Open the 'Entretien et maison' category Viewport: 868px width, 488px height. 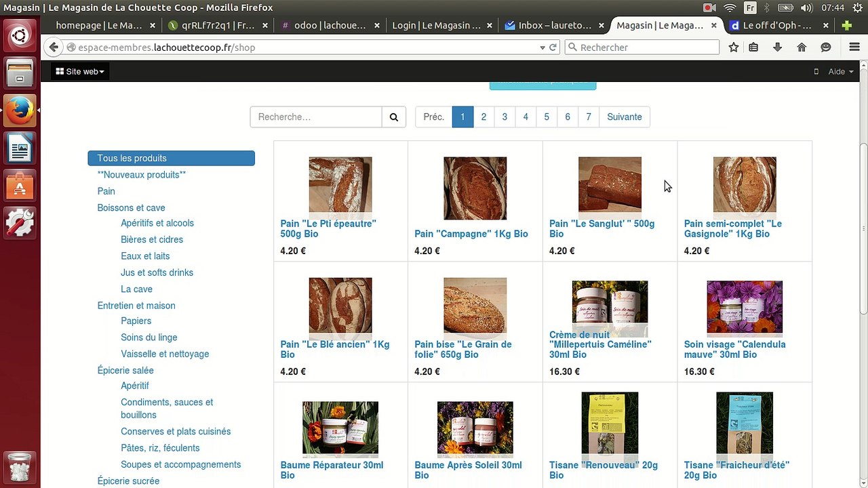pyautogui.click(x=136, y=306)
